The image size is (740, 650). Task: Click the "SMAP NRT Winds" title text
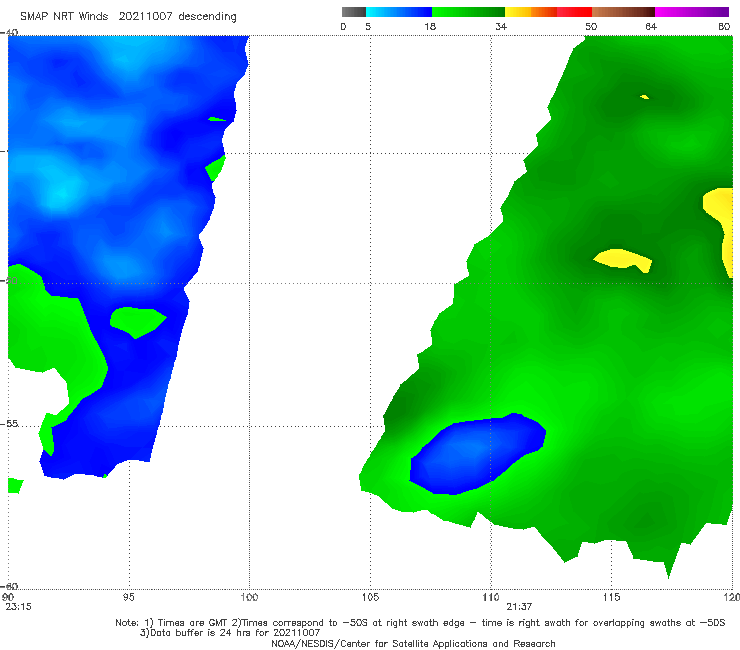(x=64, y=17)
